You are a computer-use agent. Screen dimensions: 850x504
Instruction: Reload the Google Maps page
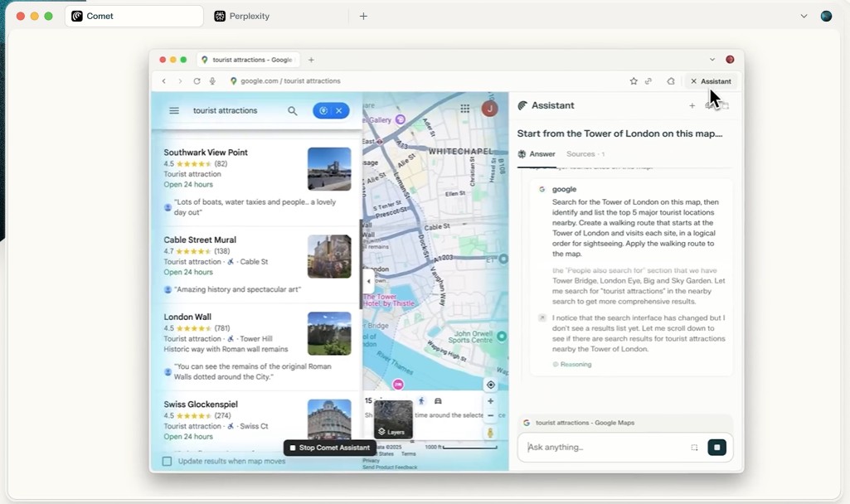197,80
